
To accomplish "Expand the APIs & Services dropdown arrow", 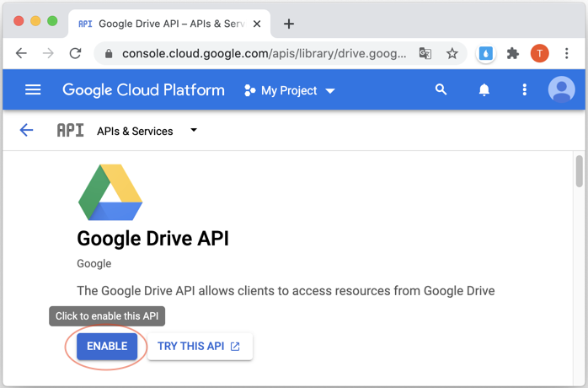I will coord(194,131).
